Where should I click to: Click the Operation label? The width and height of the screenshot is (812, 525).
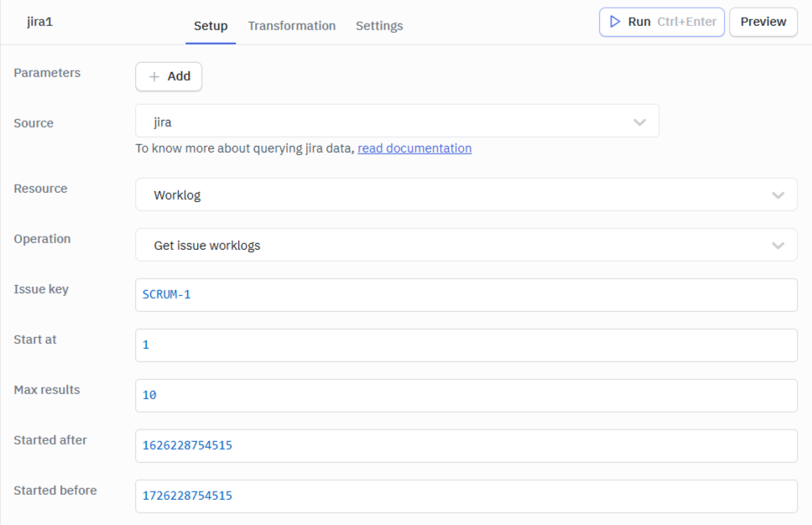(42, 239)
